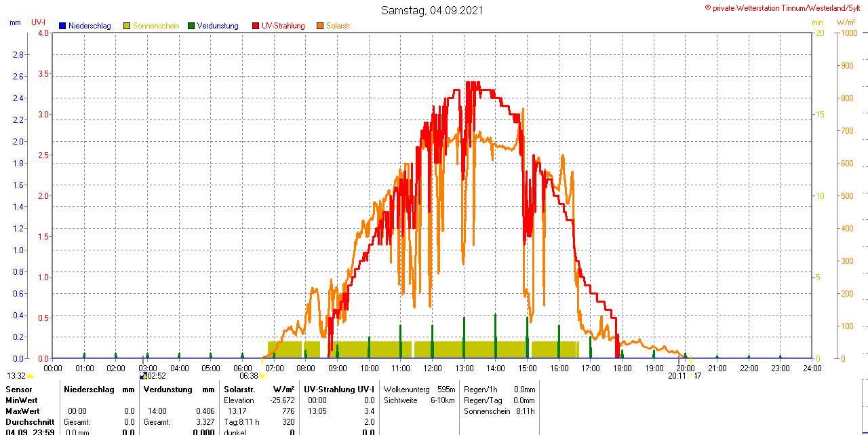868x435 pixels.
Task: Click the green Verdunstung legend square
Action: [191, 26]
